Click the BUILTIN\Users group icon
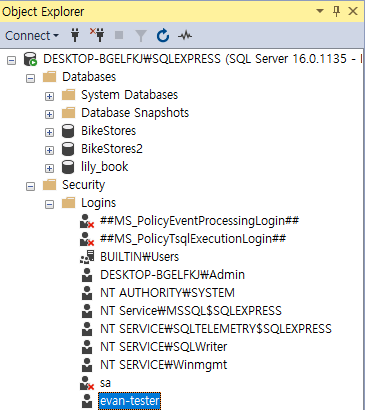 point(87,257)
